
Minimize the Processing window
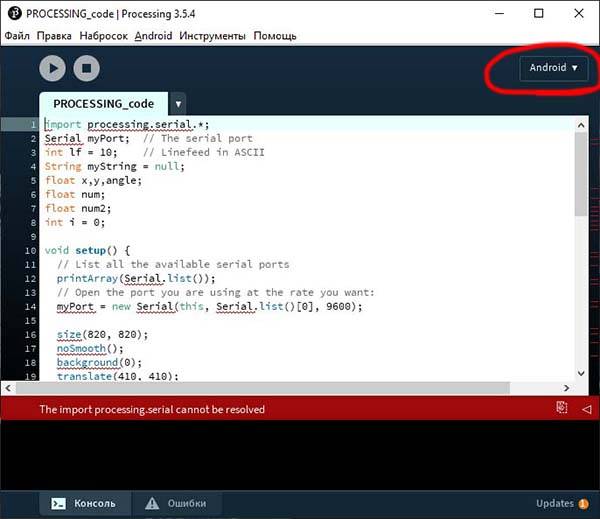(499, 13)
